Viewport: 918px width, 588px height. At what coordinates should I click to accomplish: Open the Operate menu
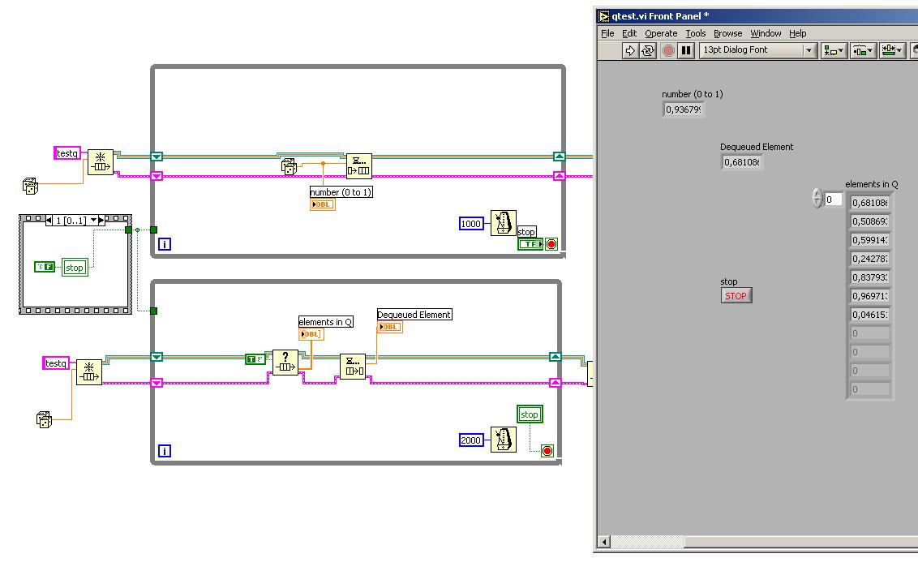[x=661, y=33]
